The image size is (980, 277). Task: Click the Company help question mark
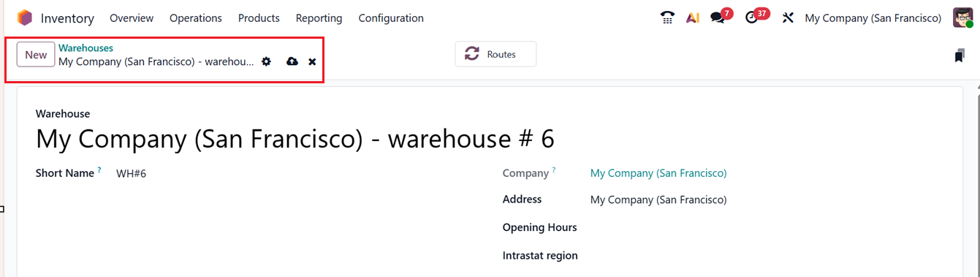553,170
